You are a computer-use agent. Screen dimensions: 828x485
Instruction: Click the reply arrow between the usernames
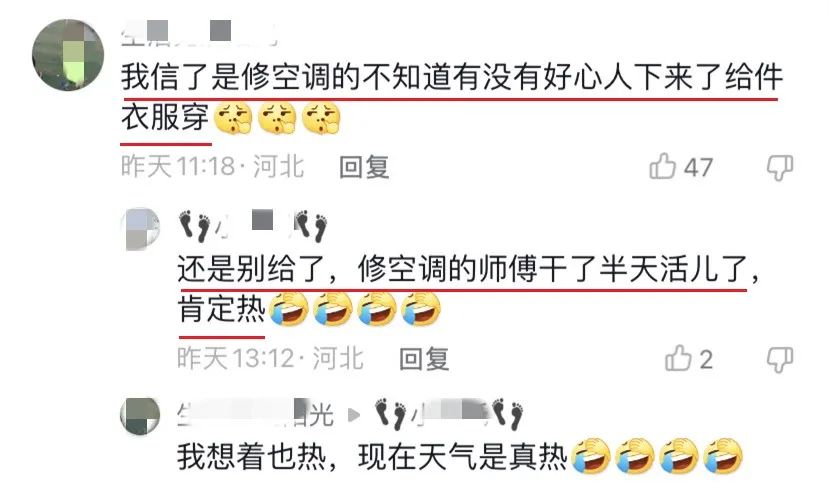(x=354, y=415)
